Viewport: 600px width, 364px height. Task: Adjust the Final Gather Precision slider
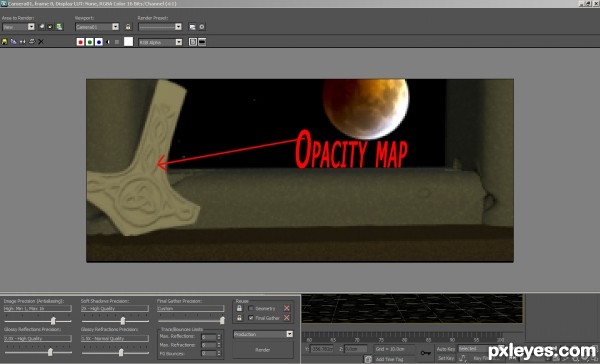click(222, 320)
